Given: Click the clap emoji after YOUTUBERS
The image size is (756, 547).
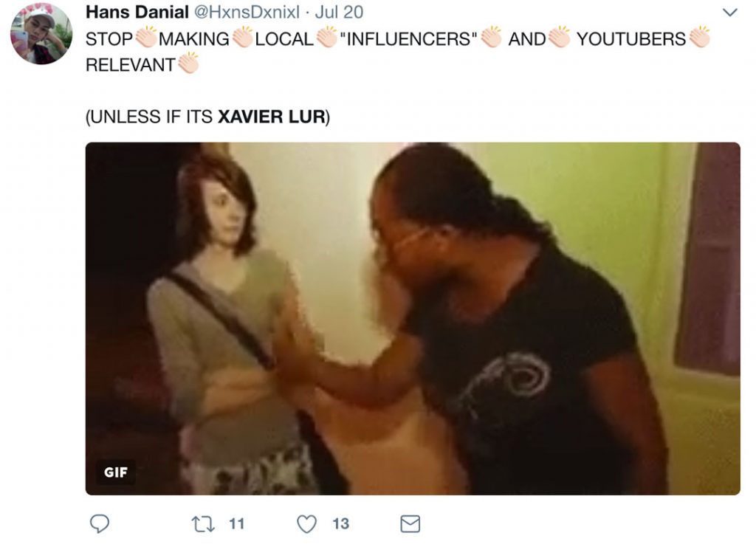Looking at the screenshot, I should 699,37.
